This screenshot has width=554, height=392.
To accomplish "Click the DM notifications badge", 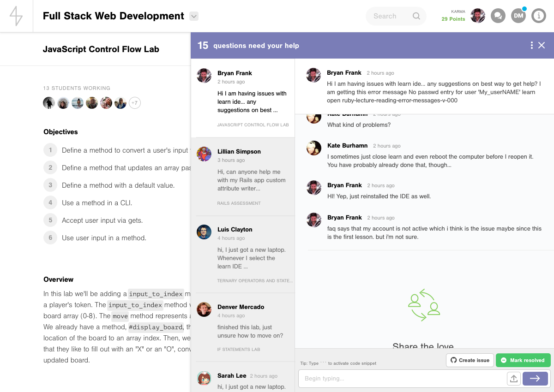I will coord(518,16).
